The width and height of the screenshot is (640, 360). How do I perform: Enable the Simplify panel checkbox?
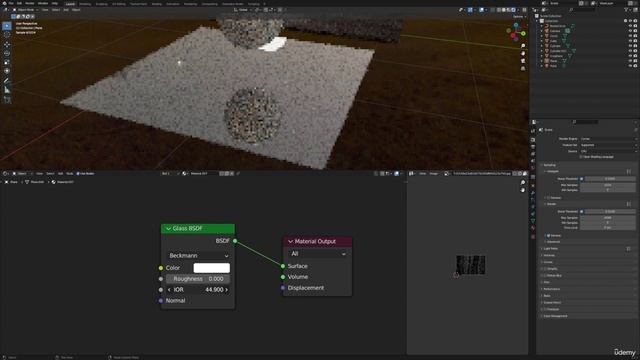coord(544,269)
